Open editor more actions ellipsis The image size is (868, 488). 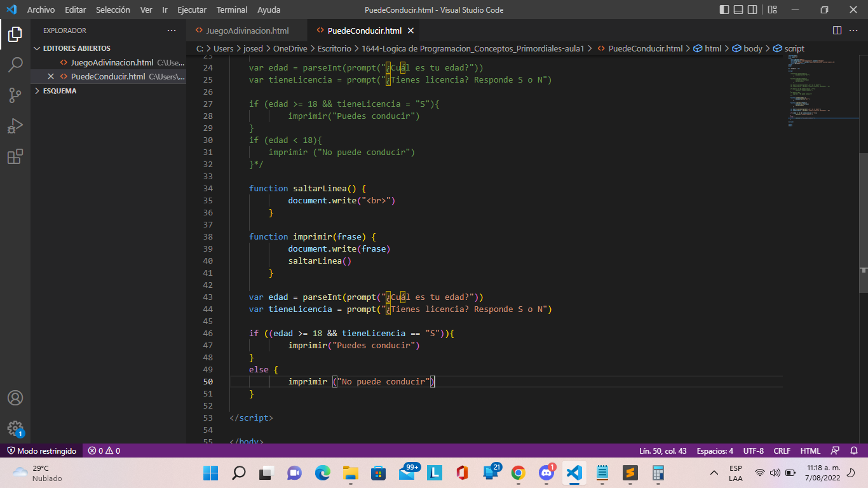point(854,30)
